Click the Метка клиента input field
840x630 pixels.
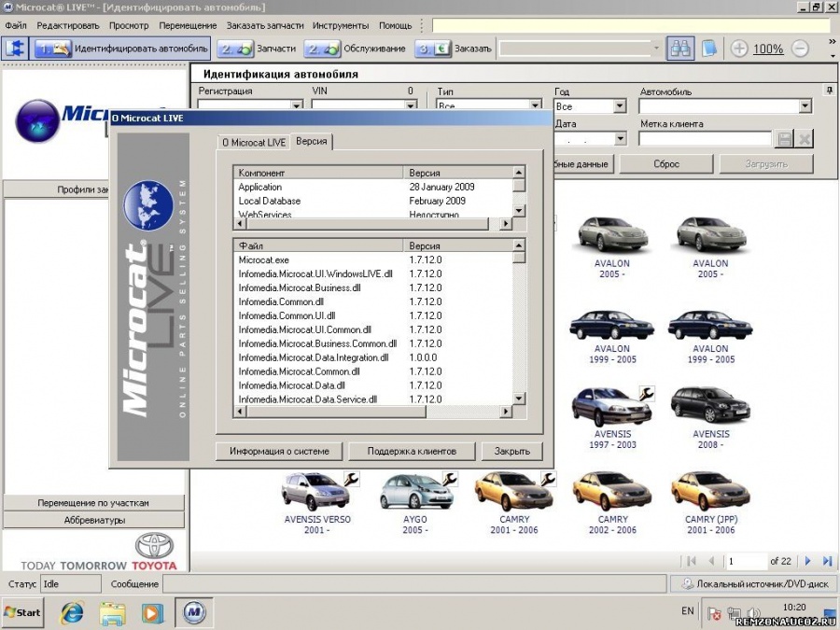[705, 139]
